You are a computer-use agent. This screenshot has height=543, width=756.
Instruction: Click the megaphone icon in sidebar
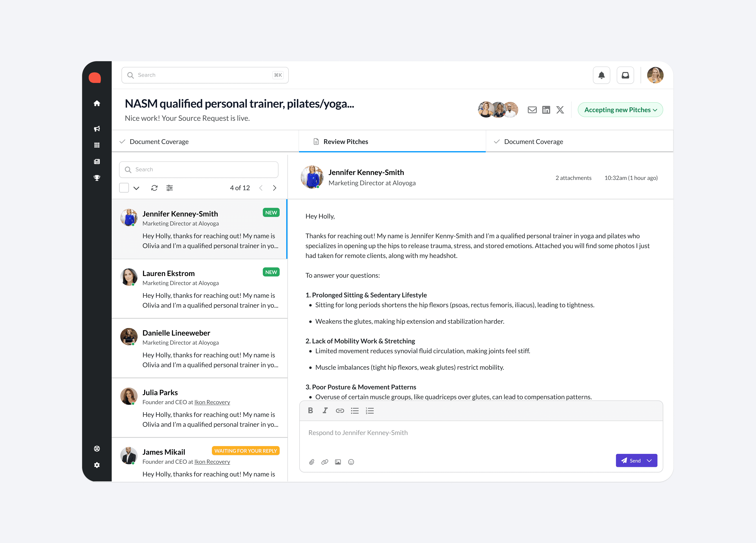(x=97, y=129)
